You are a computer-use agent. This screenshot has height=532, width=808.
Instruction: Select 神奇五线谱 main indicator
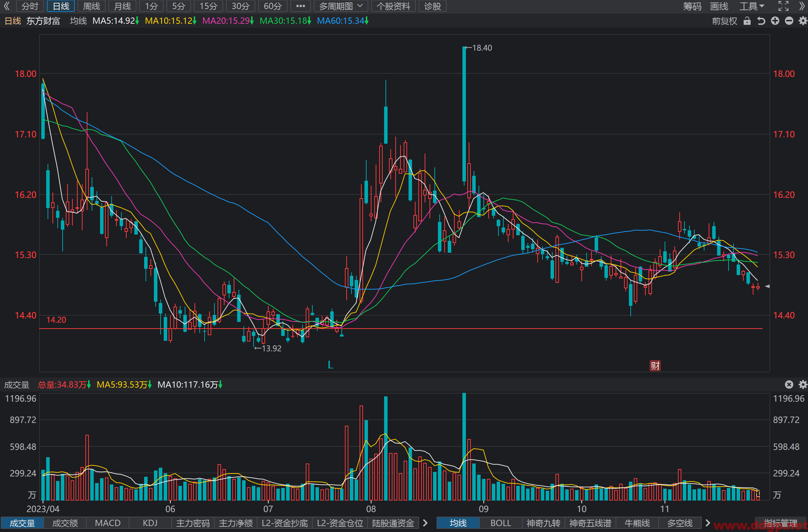coord(590,523)
